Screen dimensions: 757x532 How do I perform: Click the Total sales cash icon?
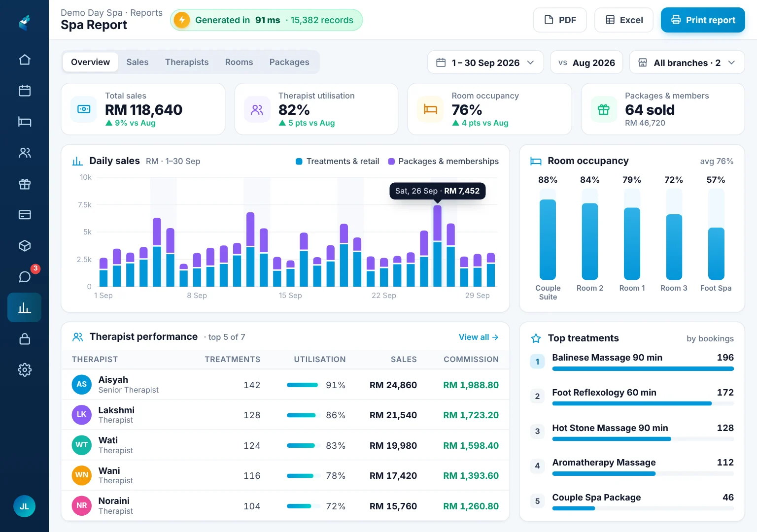tap(84, 109)
